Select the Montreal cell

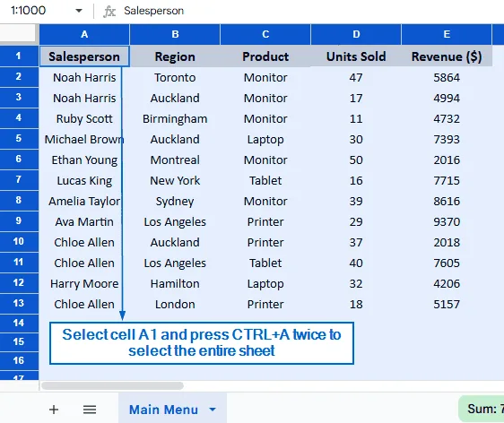(175, 160)
